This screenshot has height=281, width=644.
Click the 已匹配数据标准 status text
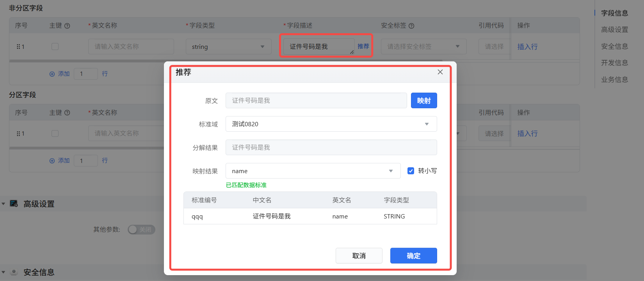tap(246, 185)
